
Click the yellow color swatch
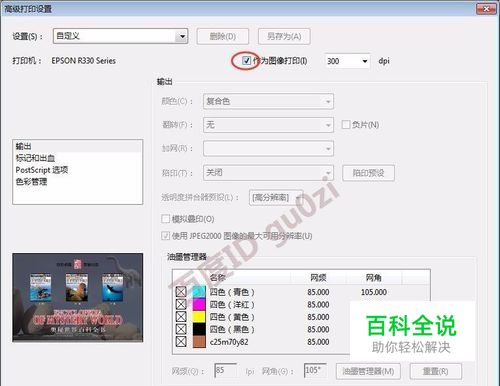coord(199,317)
